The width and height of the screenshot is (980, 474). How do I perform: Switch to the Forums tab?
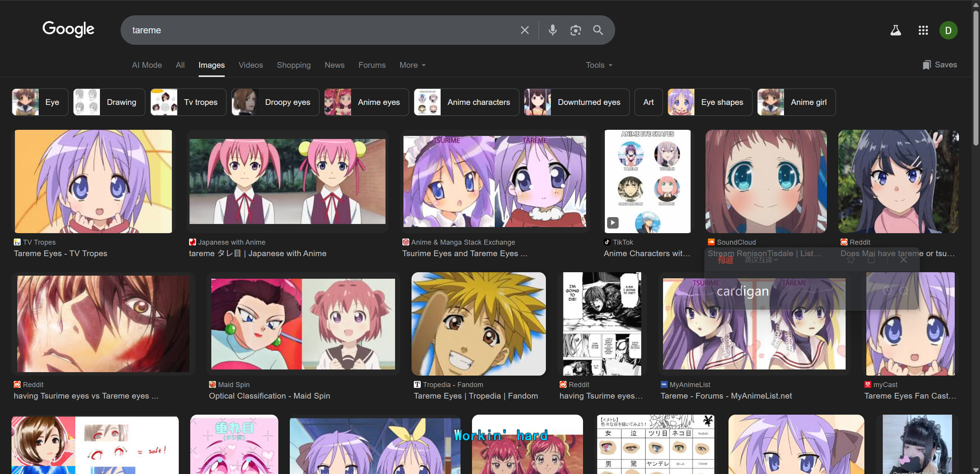(x=372, y=65)
